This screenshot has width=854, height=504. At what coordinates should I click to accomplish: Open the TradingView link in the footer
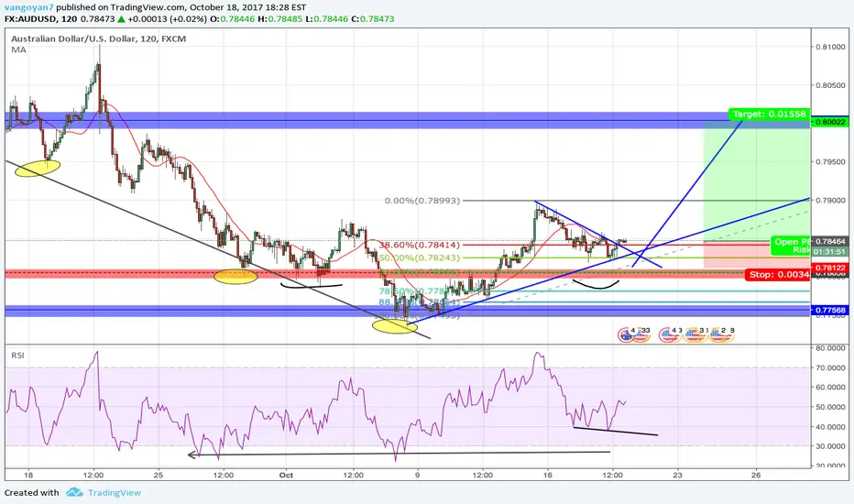click(115, 493)
